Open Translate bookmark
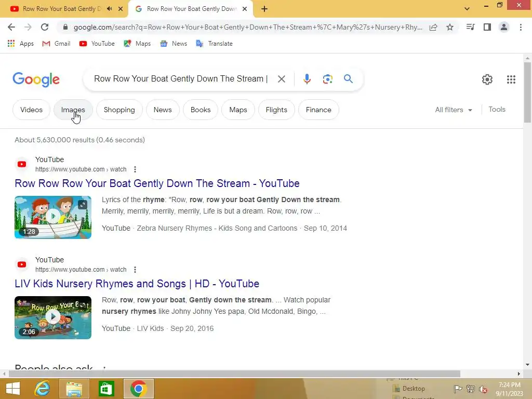532x399 pixels. (x=214, y=44)
